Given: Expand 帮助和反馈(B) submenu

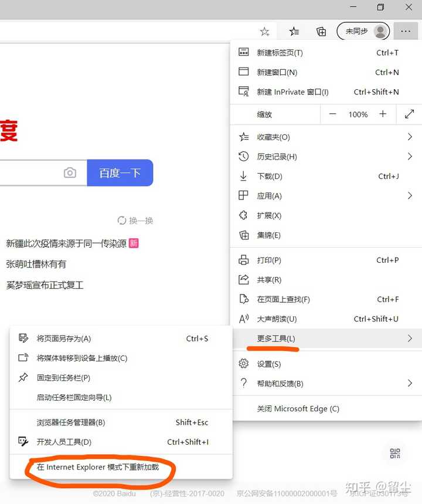Looking at the screenshot, I should coord(326,384).
